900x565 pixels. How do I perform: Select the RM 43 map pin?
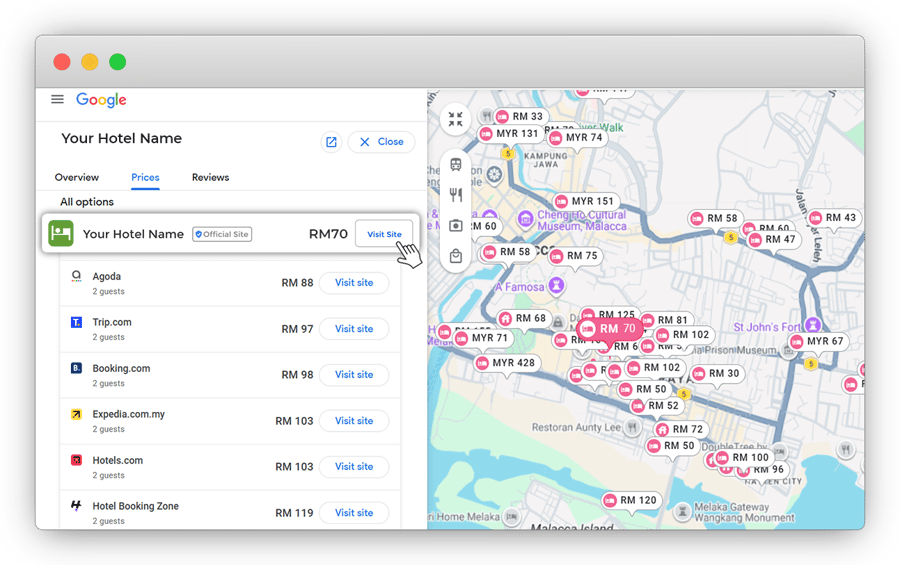click(x=833, y=218)
